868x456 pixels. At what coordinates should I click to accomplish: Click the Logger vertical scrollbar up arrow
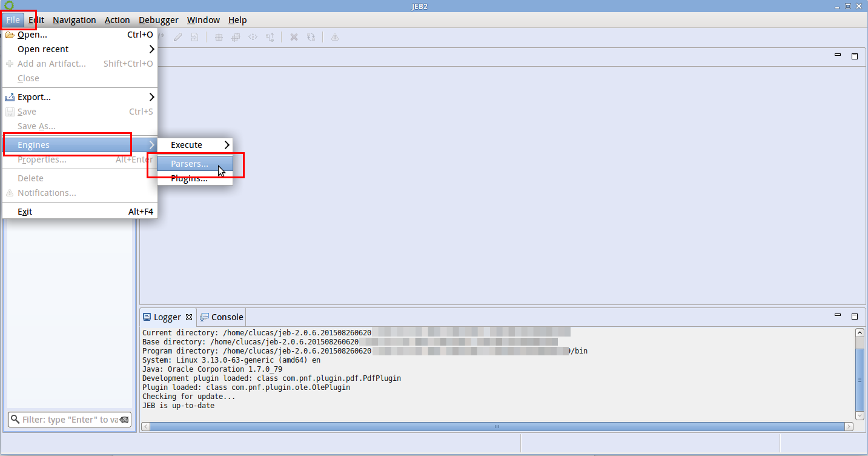click(x=860, y=332)
